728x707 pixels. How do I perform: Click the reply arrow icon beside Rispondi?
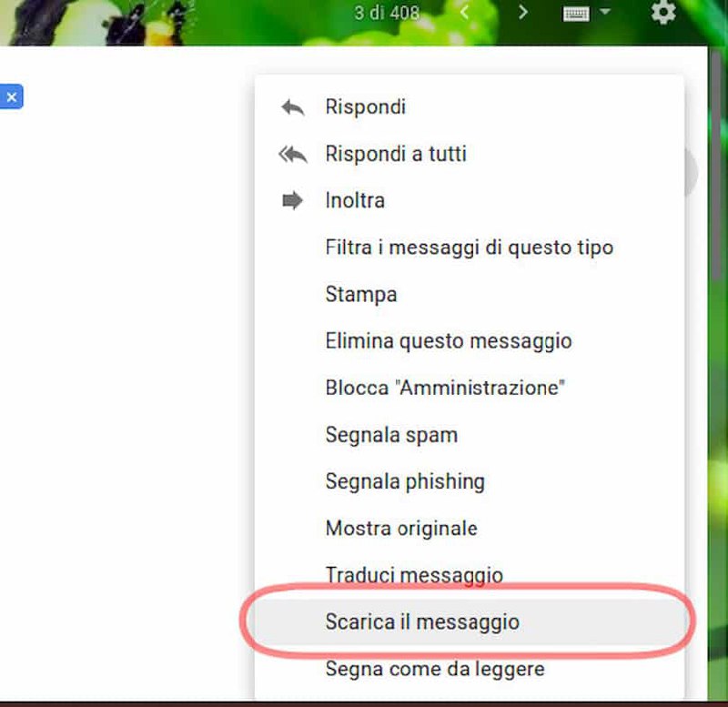293,107
